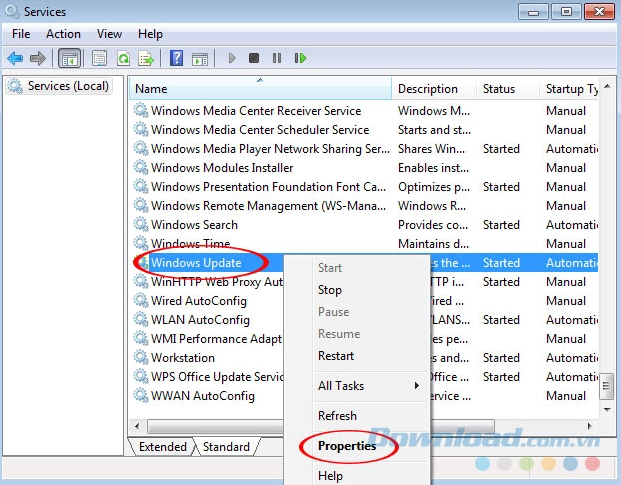Choose Help in the context menu
The height and width of the screenshot is (485, 621).
pyautogui.click(x=330, y=475)
